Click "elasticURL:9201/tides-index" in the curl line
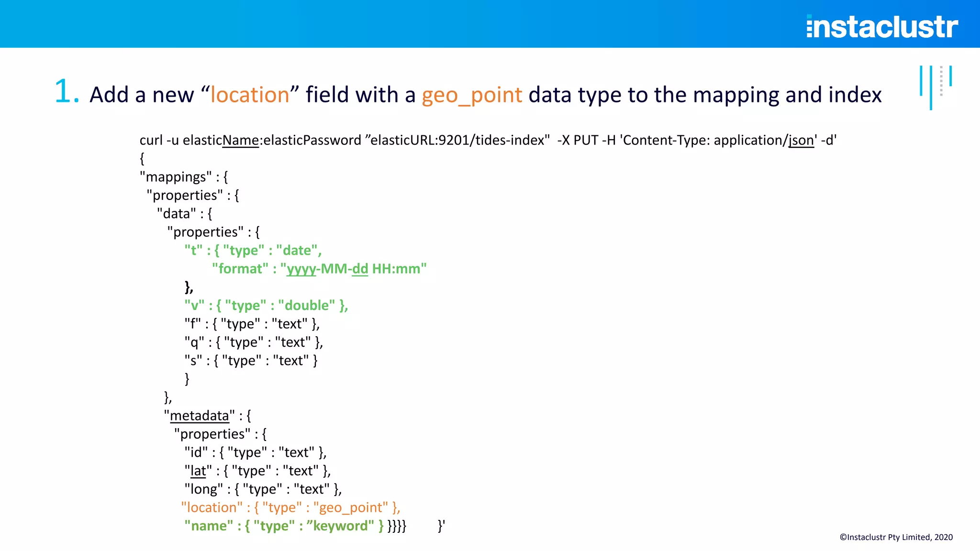Viewport: 980px width, 551px height. 457,140
